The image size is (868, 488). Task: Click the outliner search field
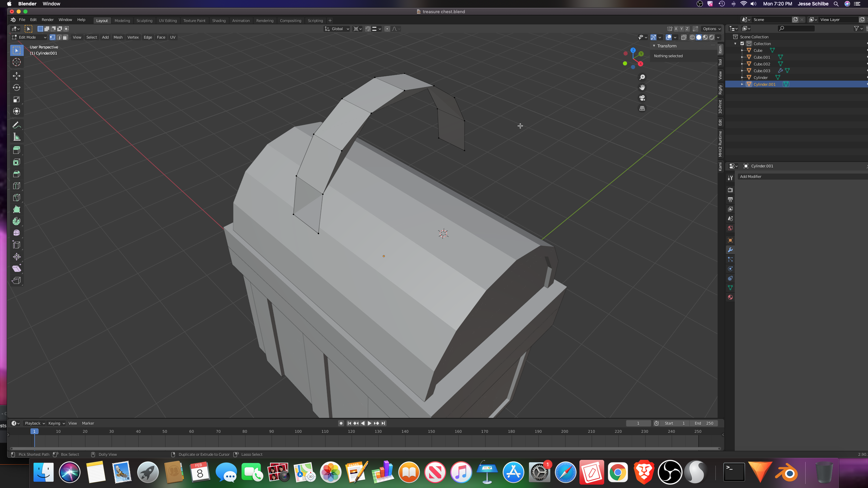[796, 28]
